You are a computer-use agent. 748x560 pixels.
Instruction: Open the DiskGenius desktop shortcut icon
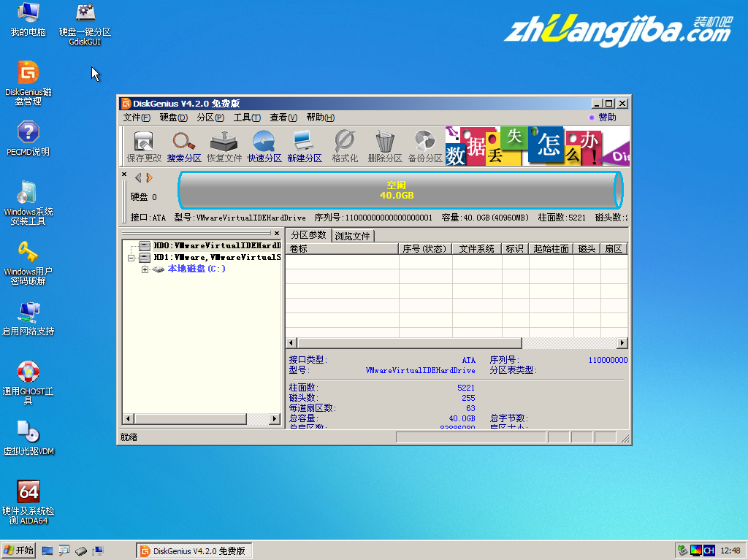coord(28,74)
